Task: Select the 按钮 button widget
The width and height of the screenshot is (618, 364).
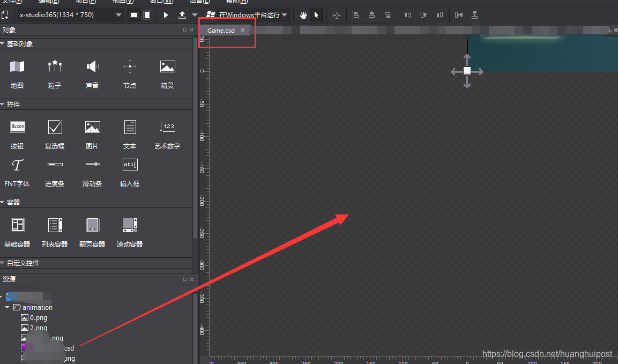Action: [x=17, y=135]
